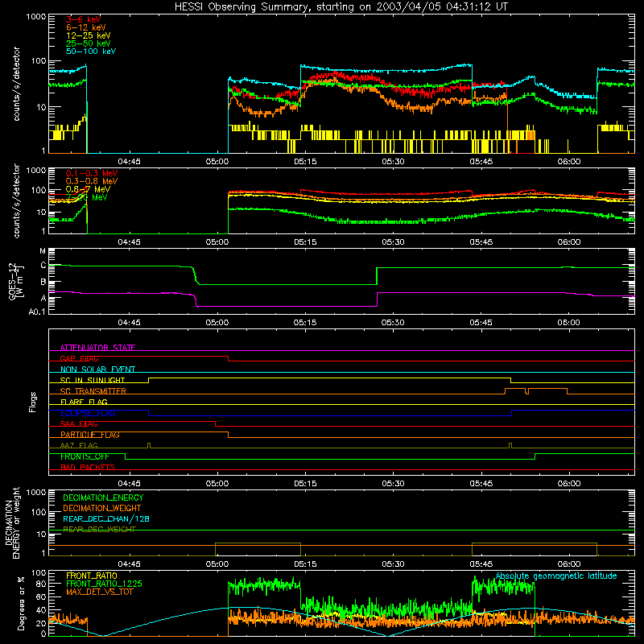The width and height of the screenshot is (644, 644).
Task: Select the red 3-6 keV legend label
Action: click(83, 19)
